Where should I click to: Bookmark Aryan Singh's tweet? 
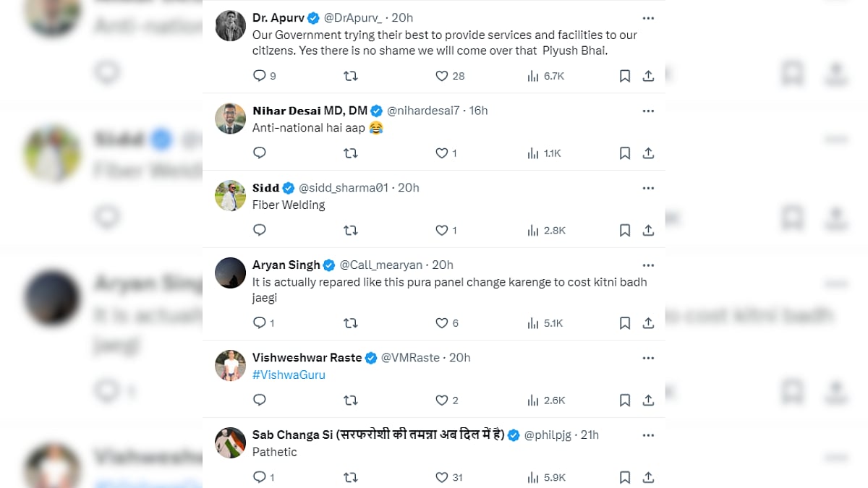(x=625, y=323)
